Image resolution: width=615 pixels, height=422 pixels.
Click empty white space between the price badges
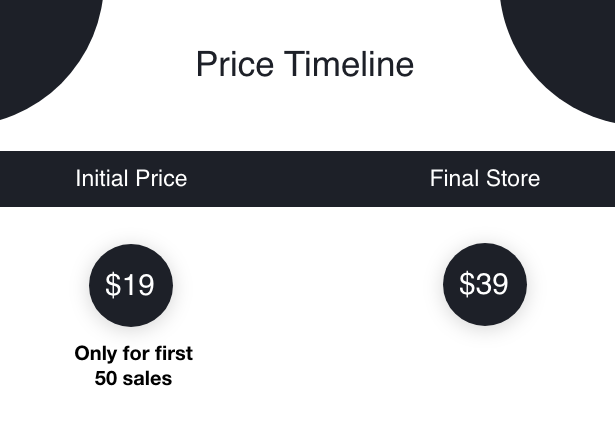[308, 285]
